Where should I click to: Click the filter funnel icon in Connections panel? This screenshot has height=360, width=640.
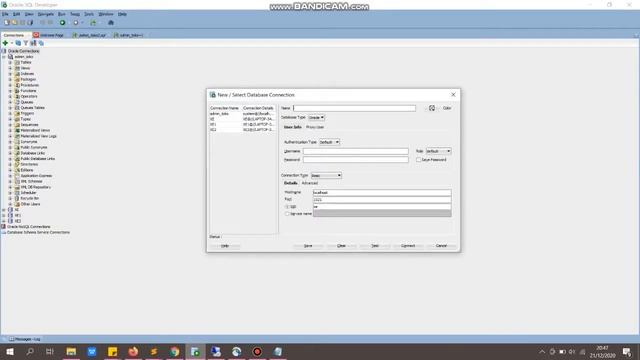click(x=26, y=43)
